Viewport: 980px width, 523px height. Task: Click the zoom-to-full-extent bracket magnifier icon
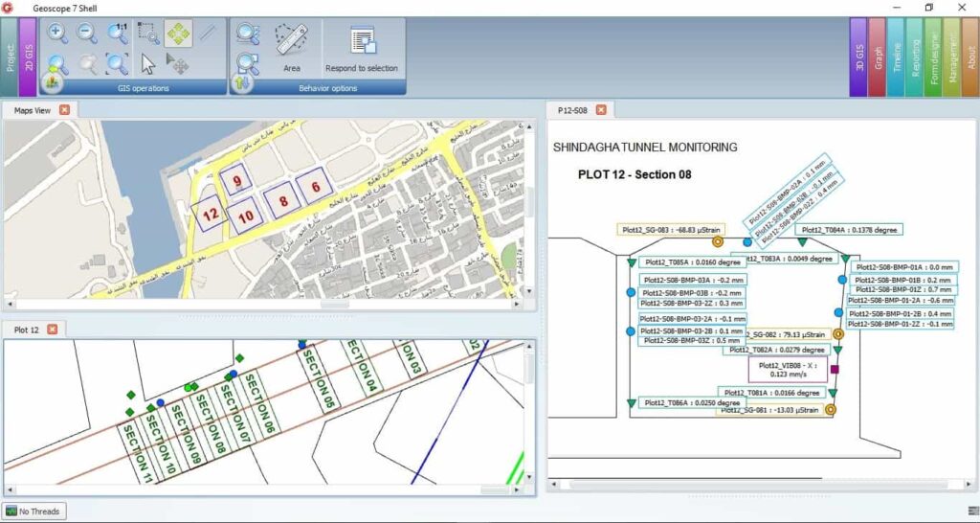118,64
